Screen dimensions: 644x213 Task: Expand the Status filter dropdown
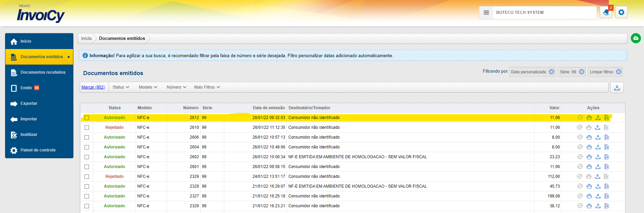pyautogui.click(x=121, y=87)
